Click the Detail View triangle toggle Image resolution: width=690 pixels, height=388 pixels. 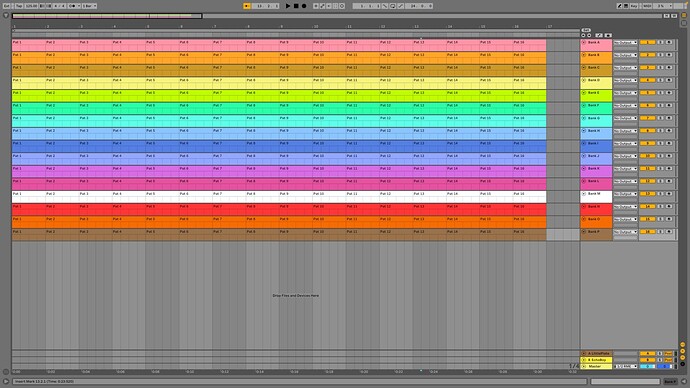point(684,381)
